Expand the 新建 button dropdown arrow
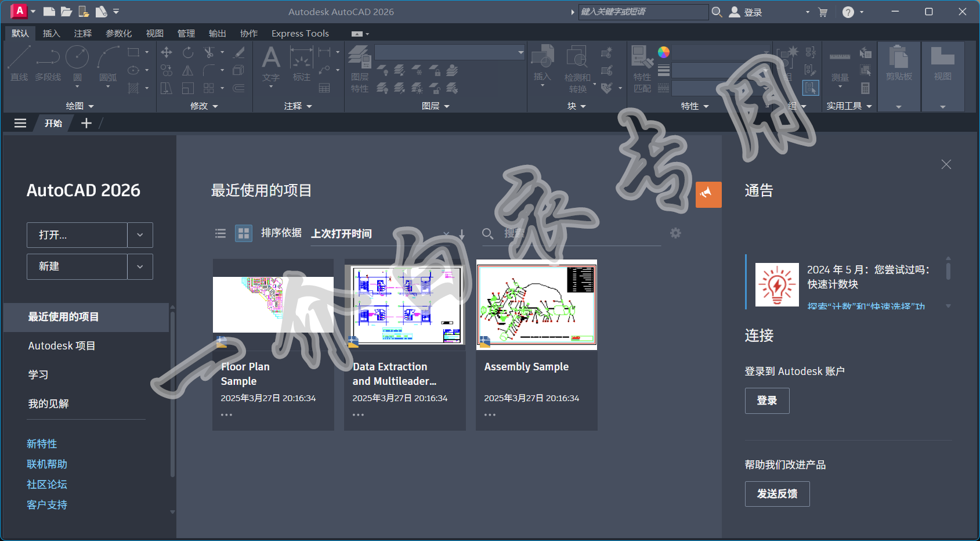The height and width of the screenshot is (541, 980). pos(140,266)
